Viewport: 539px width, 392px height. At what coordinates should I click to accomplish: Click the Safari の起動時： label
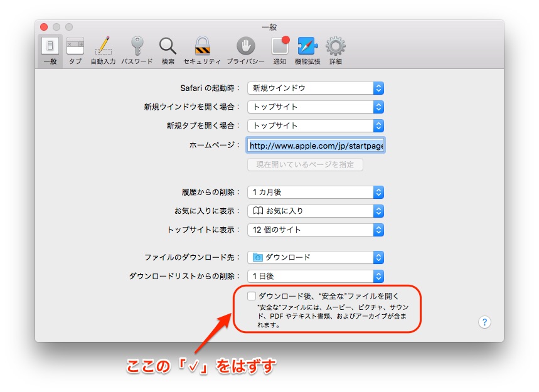click(210, 88)
